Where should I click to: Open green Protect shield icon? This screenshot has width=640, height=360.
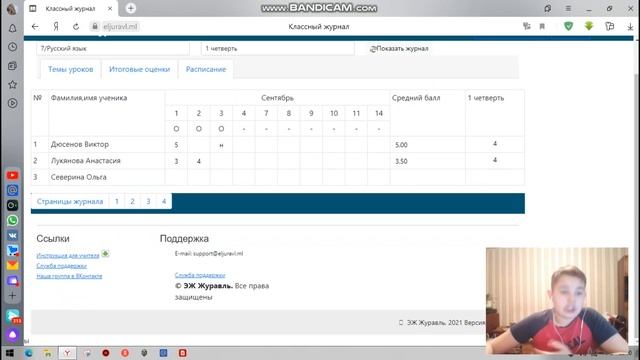[568, 27]
